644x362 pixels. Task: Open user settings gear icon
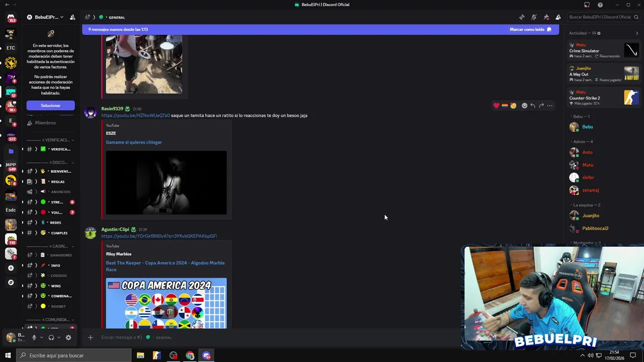68,337
